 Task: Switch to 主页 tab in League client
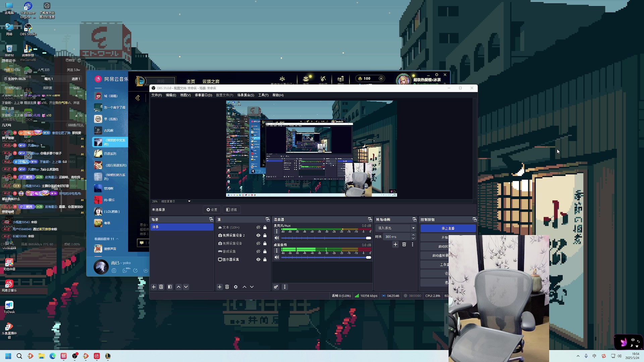[x=191, y=81]
